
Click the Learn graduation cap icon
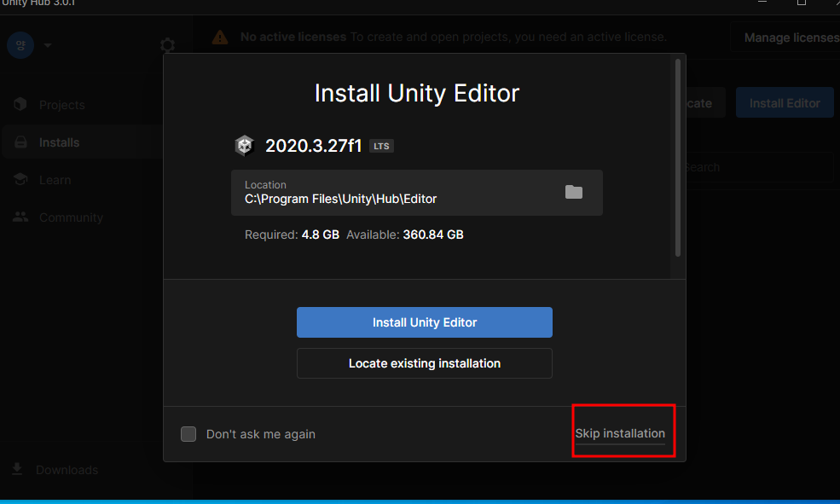20,179
